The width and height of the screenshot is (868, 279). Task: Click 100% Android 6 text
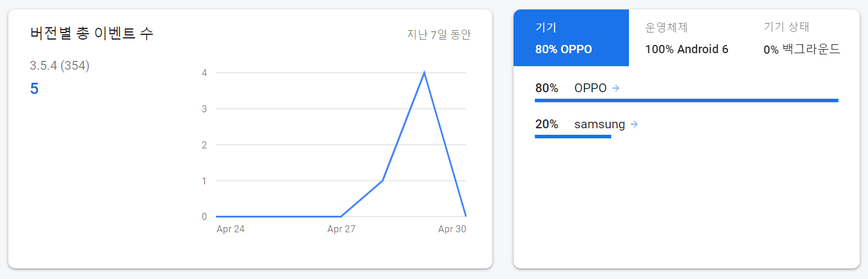pyautogui.click(x=686, y=49)
